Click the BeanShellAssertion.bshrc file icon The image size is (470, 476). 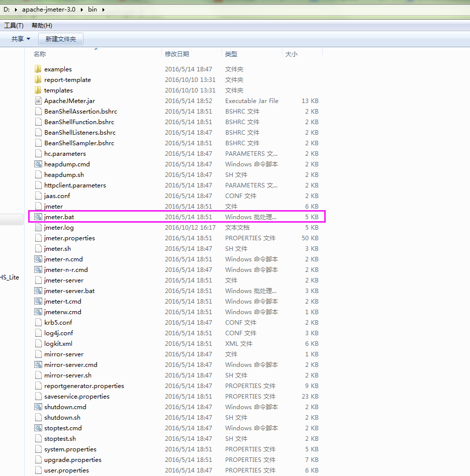tap(38, 112)
